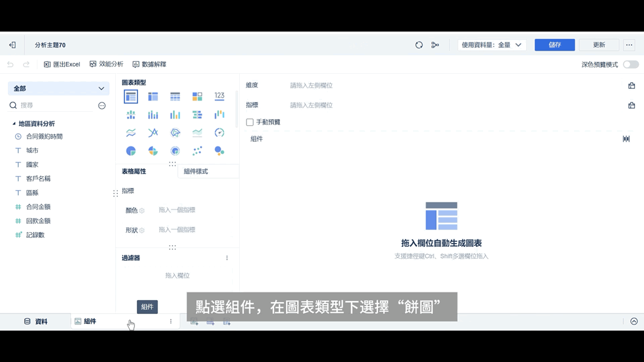
Task: Open the 組件 tab vertical dots menu
Action: click(x=171, y=321)
